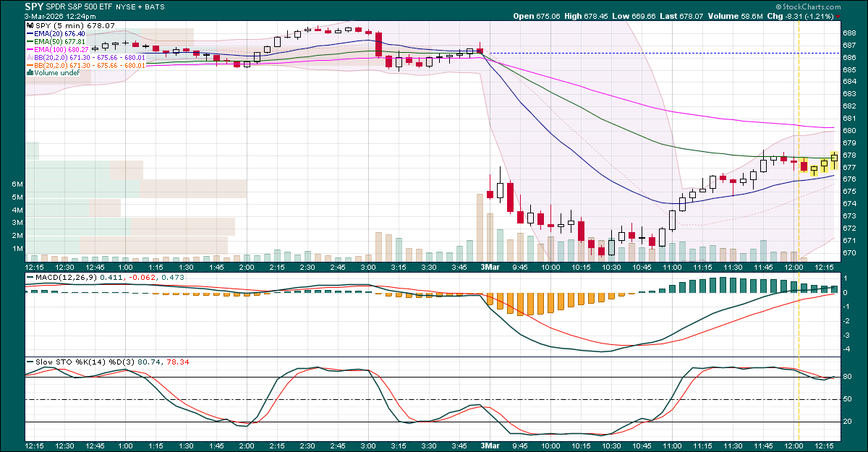
Task: Click the 3-Mar-2026 12:24pm timestamp
Action: [60, 16]
